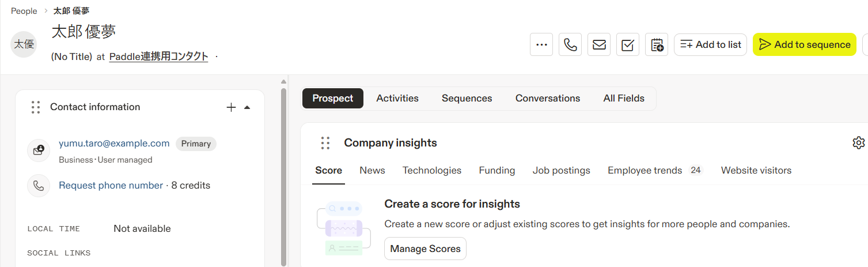Open the Sequences tab
This screenshot has width=868, height=267.
467,98
